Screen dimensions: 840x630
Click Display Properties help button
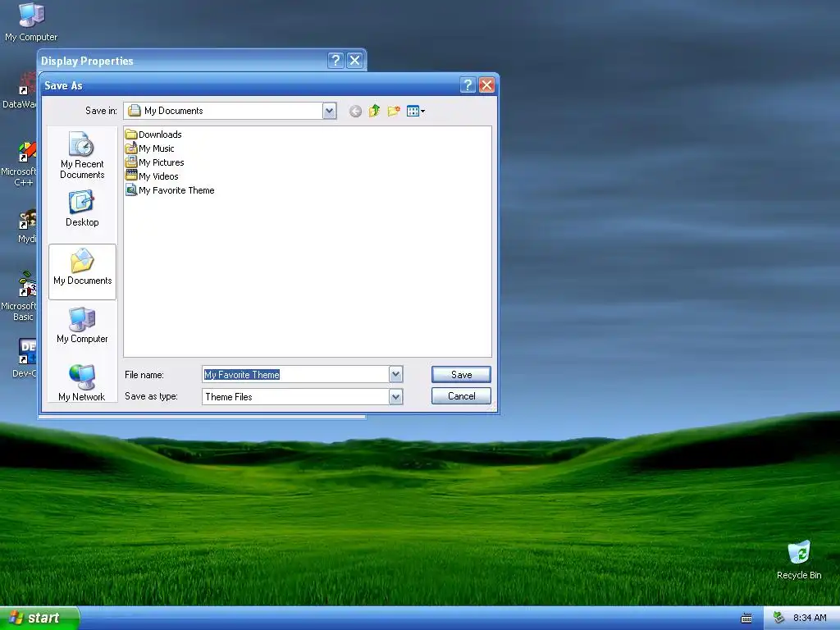point(336,61)
